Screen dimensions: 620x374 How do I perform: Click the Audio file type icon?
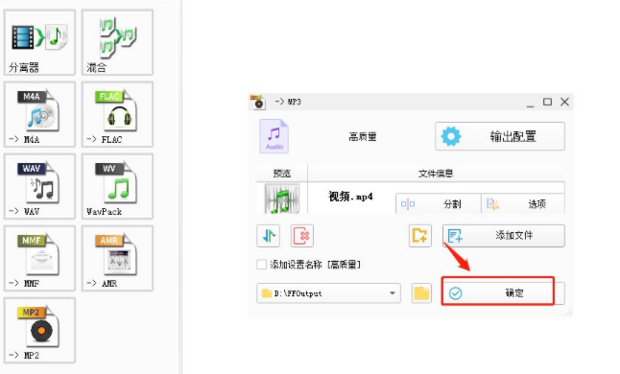coord(274,136)
